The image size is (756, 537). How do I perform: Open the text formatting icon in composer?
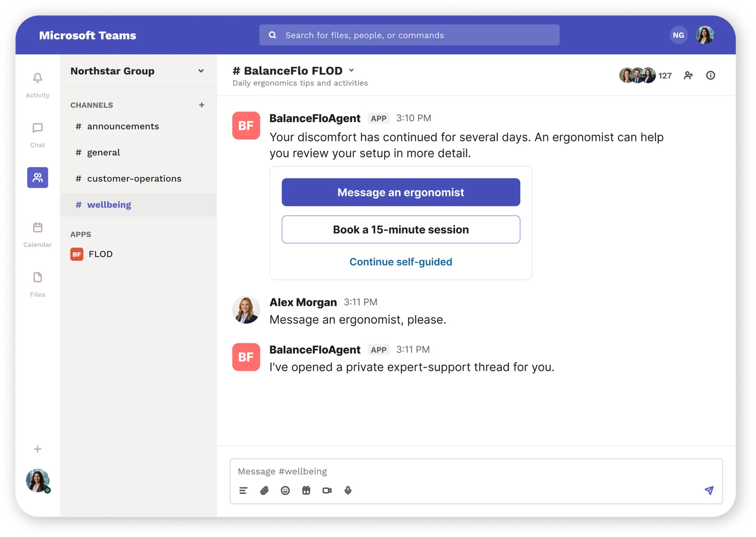coord(243,491)
